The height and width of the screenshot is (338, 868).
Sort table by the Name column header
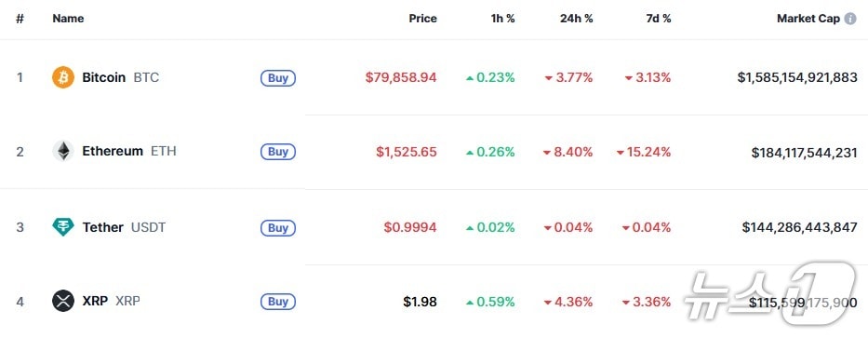(68, 19)
